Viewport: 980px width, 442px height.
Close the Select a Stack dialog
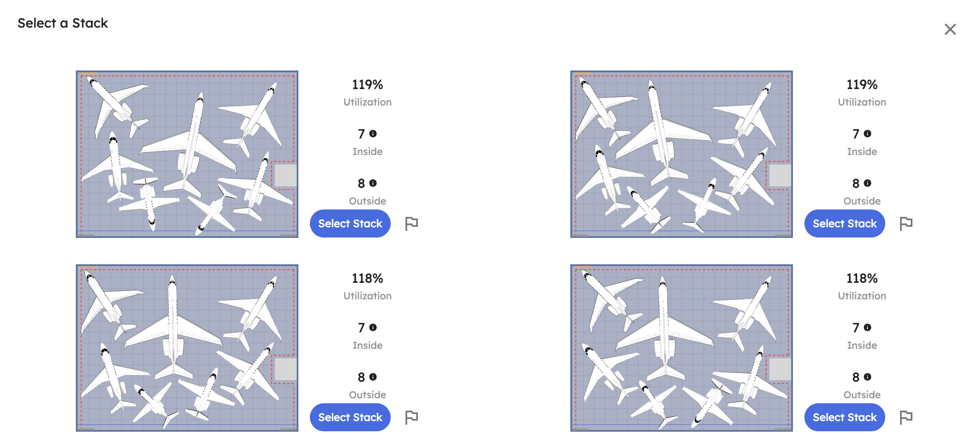point(950,29)
